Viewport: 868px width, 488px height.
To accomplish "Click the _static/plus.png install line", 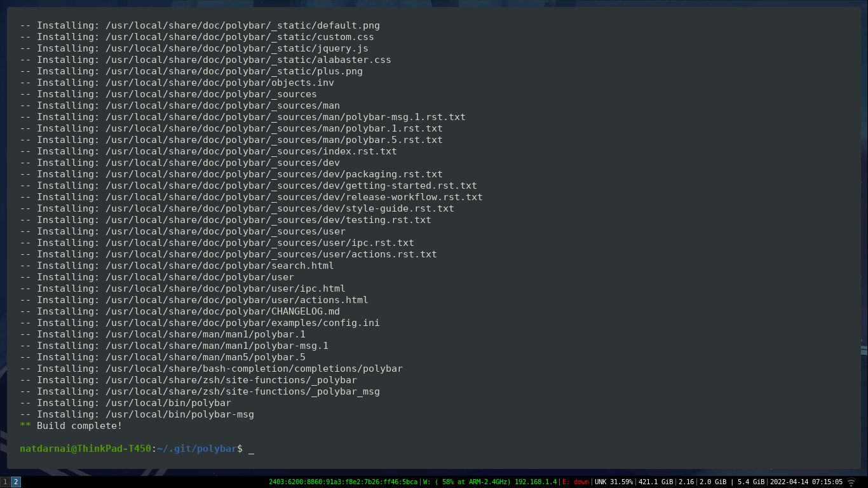I will point(191,71).
